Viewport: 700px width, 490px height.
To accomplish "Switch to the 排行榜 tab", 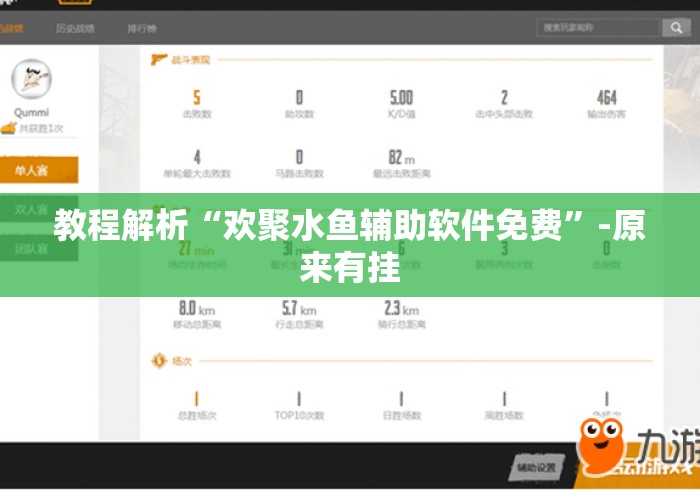I will (142, 29).
